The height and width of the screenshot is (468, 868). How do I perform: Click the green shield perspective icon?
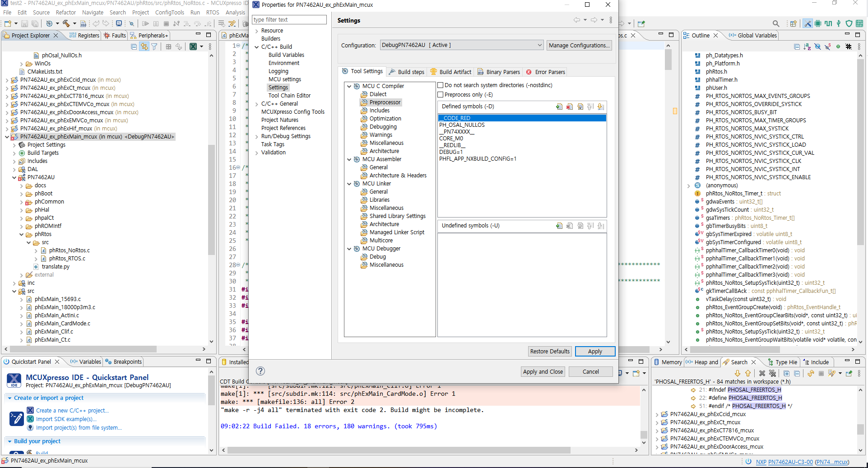click(x=849, y=23)
